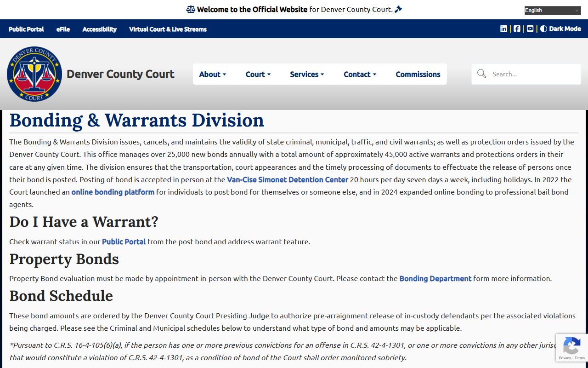
Task: Click the Do I Have a Warrant? heading
Action: 84,222
